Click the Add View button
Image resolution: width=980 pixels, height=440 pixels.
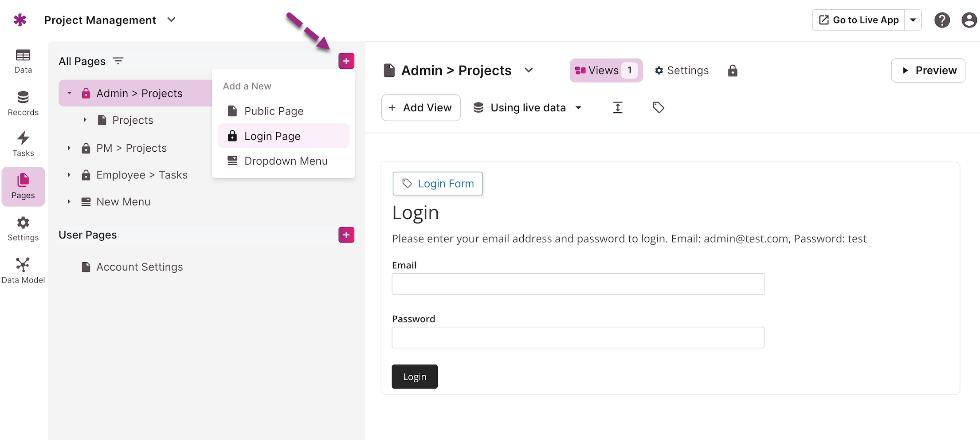tap(420, 107)
